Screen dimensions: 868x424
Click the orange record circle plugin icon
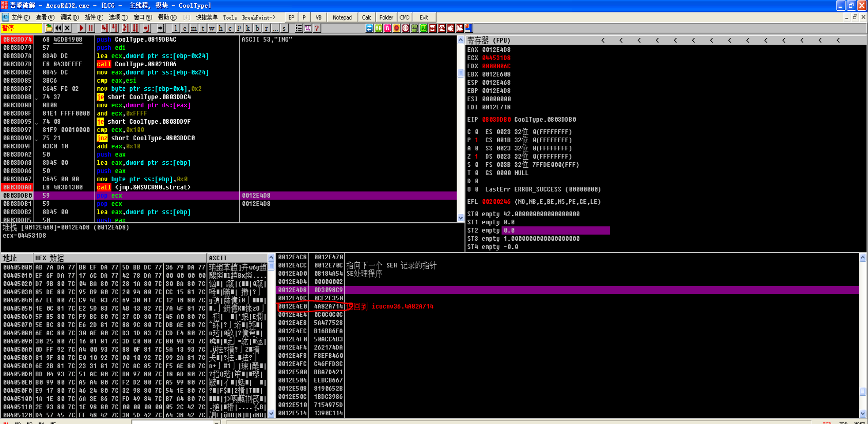397,28
